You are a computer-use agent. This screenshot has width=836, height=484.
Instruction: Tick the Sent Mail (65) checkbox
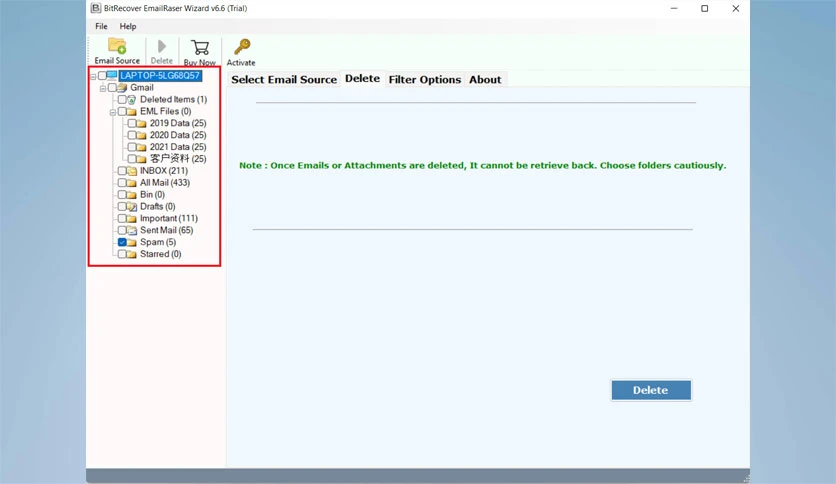(x=122, y=230)
